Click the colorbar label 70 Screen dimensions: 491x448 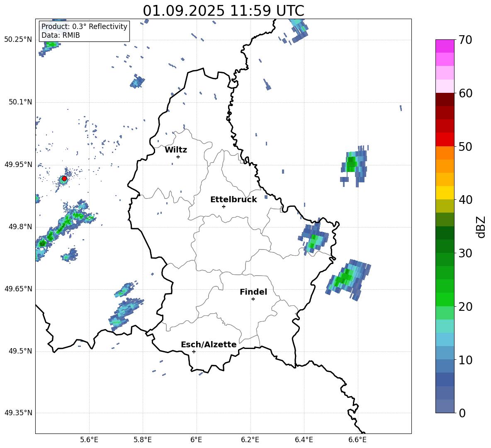click(x=465, y=40)
